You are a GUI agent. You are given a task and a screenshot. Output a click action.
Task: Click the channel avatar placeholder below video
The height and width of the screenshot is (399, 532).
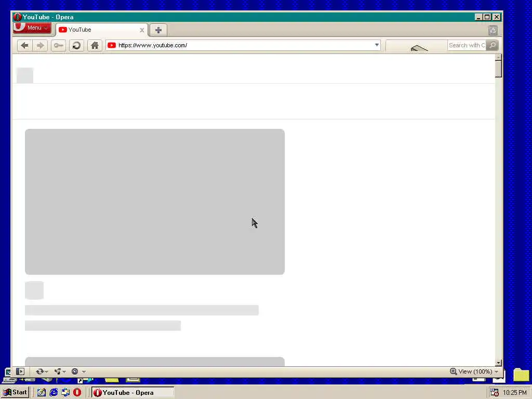34,290
